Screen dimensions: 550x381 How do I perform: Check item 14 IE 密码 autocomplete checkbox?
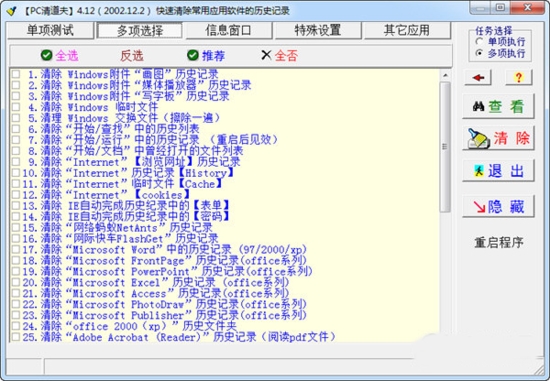(x=16, y=216)
